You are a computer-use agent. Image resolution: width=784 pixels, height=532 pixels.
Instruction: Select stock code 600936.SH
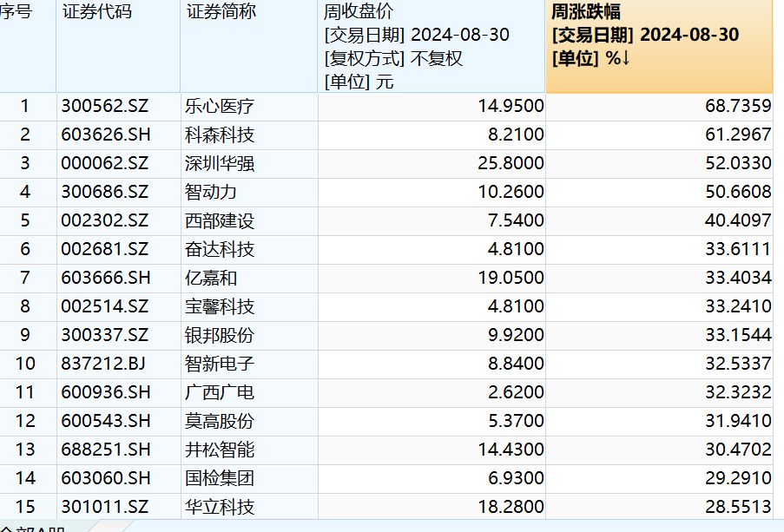(x=106, y=392)
